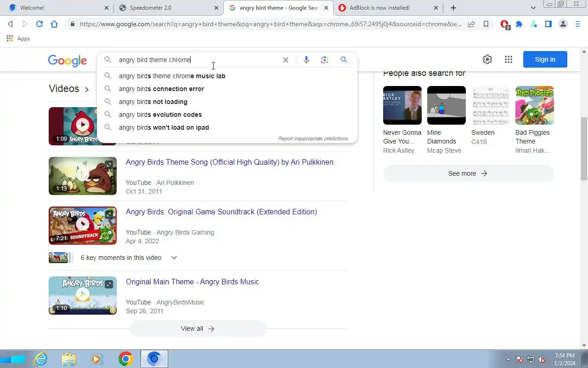The image size is (588, 368).
Task: Click the page vertical scrollbar thumb
Action: pos(584,149)
